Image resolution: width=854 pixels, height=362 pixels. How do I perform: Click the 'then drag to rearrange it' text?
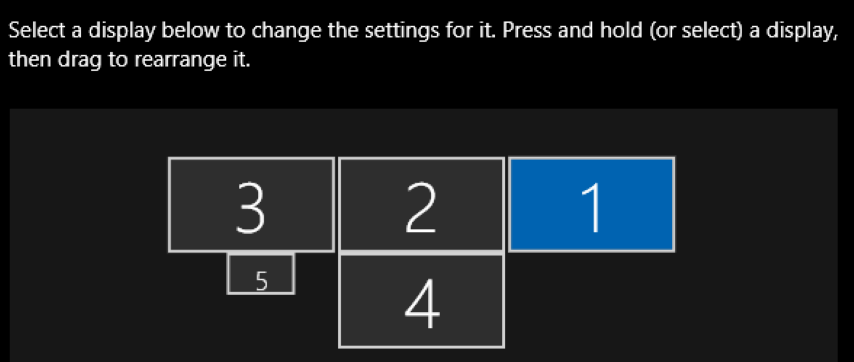click(130, 59)
